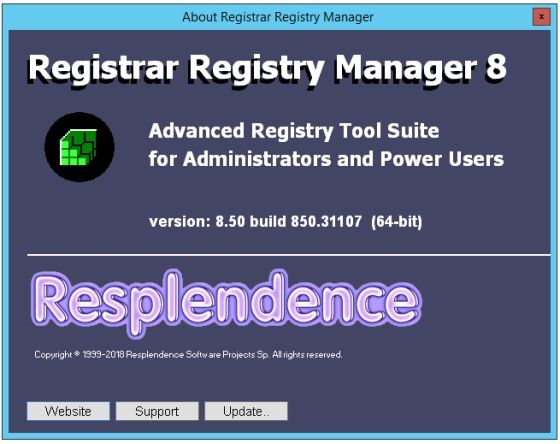Open the Website button

click(68, 411)
